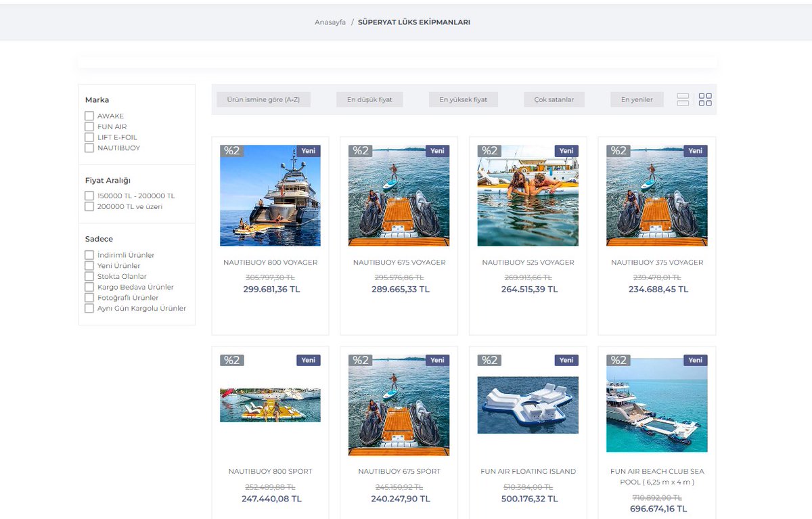This screenshot has width=812, height=519.
Task: Tick the FUN AIR brand checkbox
Action: point(89,127)
